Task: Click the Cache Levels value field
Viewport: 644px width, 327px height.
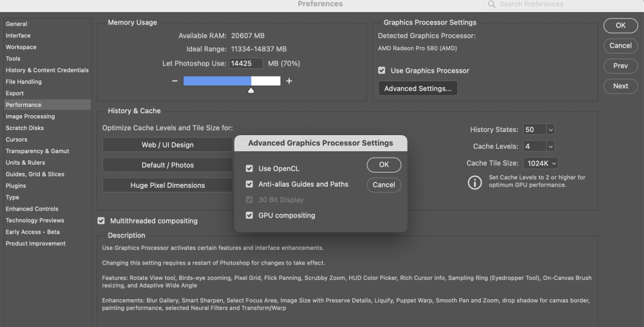Action: click(535, 147)
